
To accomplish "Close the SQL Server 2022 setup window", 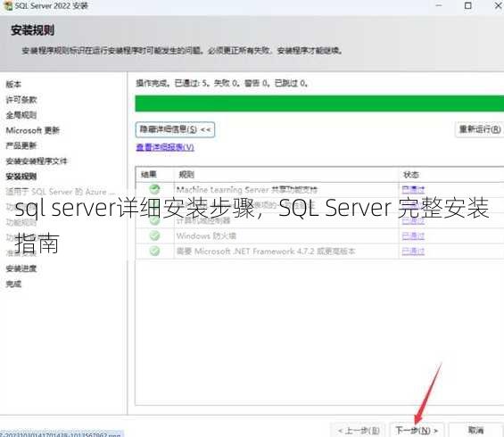I will click(x=498, y=5).
